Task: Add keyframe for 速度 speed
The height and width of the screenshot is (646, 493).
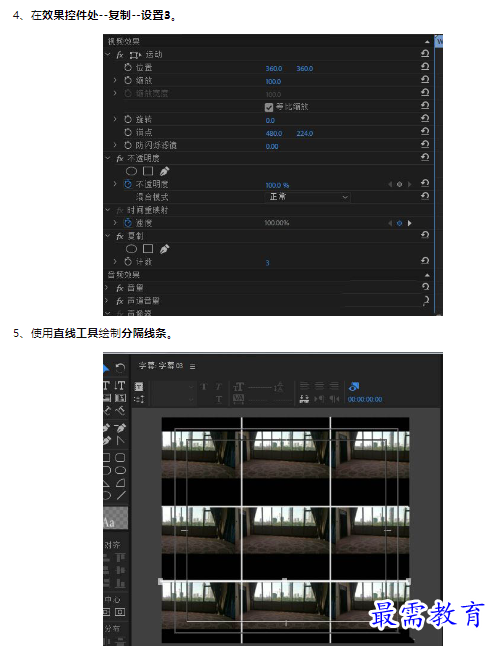Action: [x=399, y=223]
